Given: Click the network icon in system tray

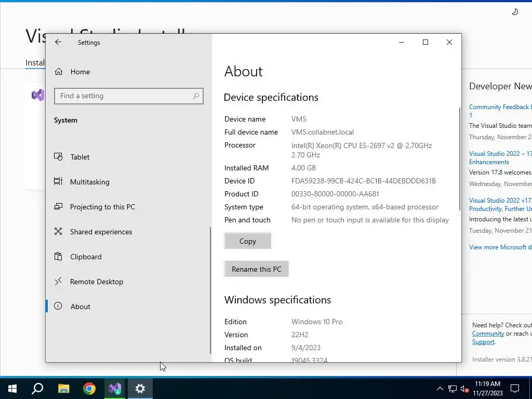Looking at the screenshot, I should (x=453, y=389).
